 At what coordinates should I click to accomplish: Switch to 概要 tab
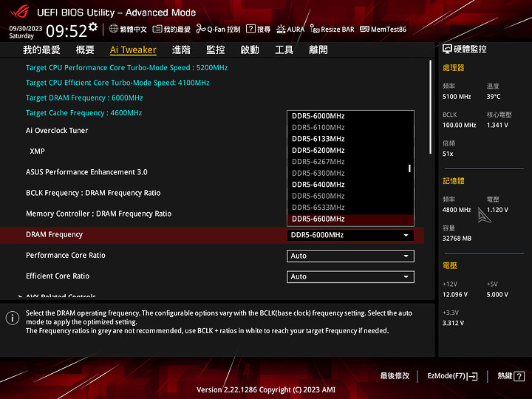pyautogui.click(x=85, y=50)
